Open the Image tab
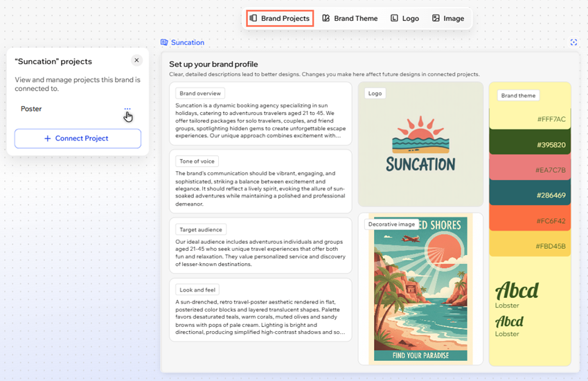The width and height of the screenshot is (588, 381). click(x=448, y=19)
